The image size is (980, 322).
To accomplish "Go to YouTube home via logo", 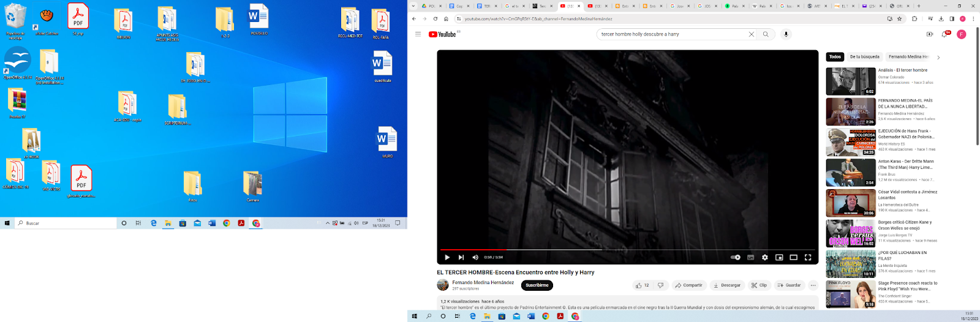I will coord(443,34).
